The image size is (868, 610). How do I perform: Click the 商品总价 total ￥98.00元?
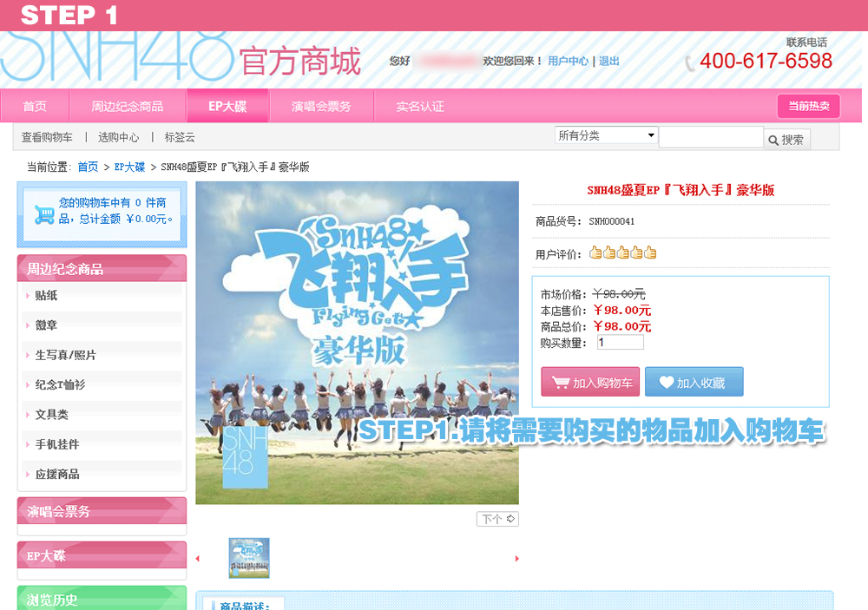point(622,326)
